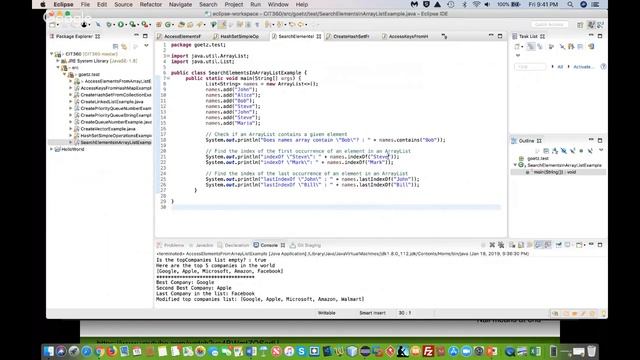640x360 pixels.
Task: Show the hidden editor tabs list
Action: pos(444,36)
